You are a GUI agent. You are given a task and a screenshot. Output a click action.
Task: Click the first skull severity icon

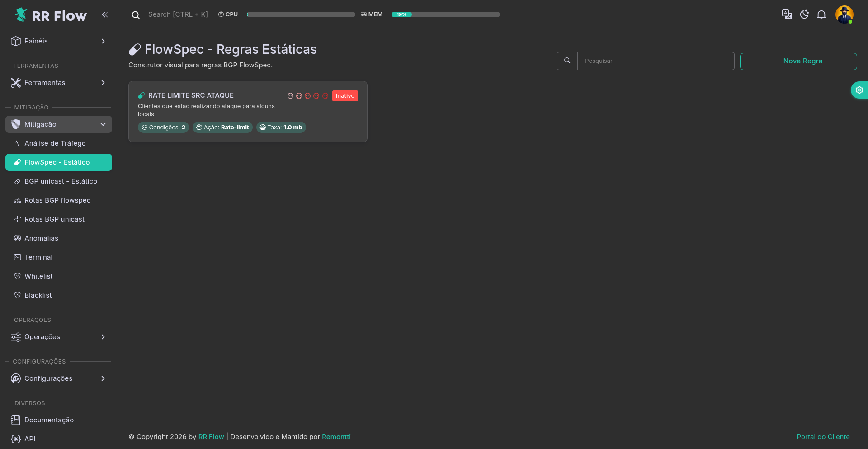click(290, 96)
